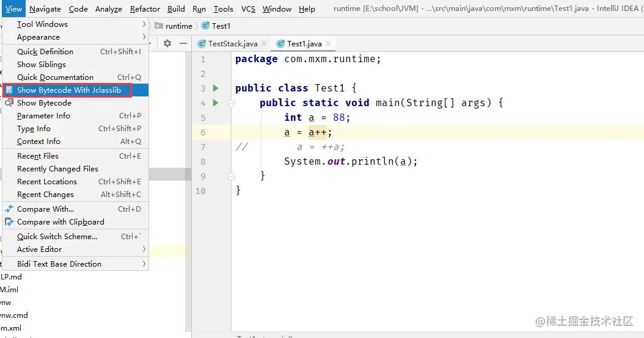Click the 'public class Test1' declaration
The height and width of the screenshot is (338, 644).
pyautogui.click(x=296, y=88)
